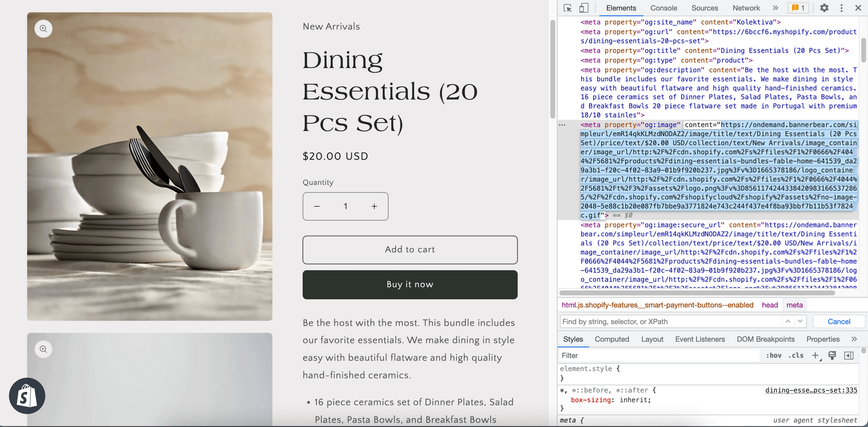Open dining-esse…pcs-set:335 stylesheet link
This screenshot has width=868, height=427.
812,390
